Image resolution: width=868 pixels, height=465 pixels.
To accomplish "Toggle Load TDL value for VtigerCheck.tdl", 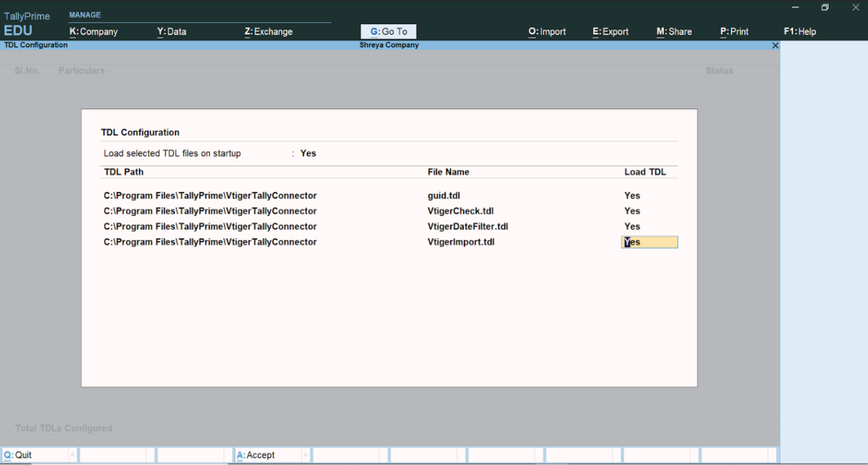I will (x=632, y=211).
